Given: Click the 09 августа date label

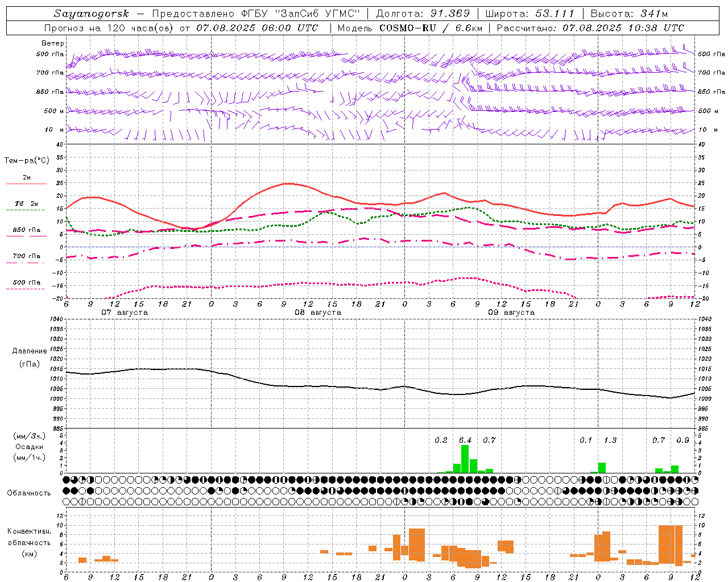Looking at the screenshot, I should pyautogui.click(x=511, y=313).
